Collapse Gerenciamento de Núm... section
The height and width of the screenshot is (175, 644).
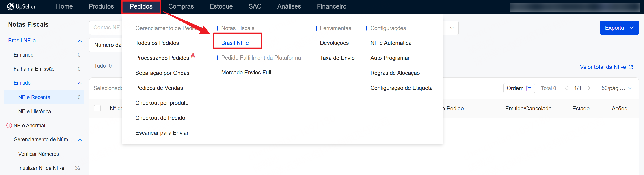pos(80,140)
